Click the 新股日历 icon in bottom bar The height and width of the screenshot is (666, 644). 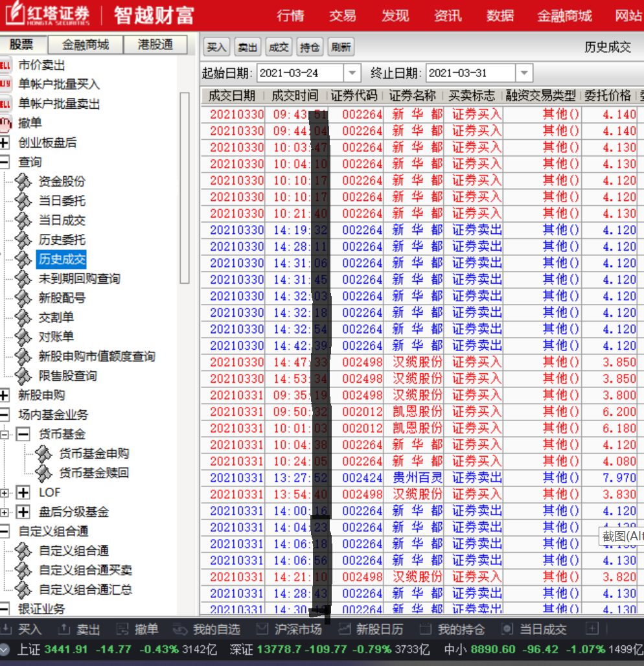[x=344, y=629]
